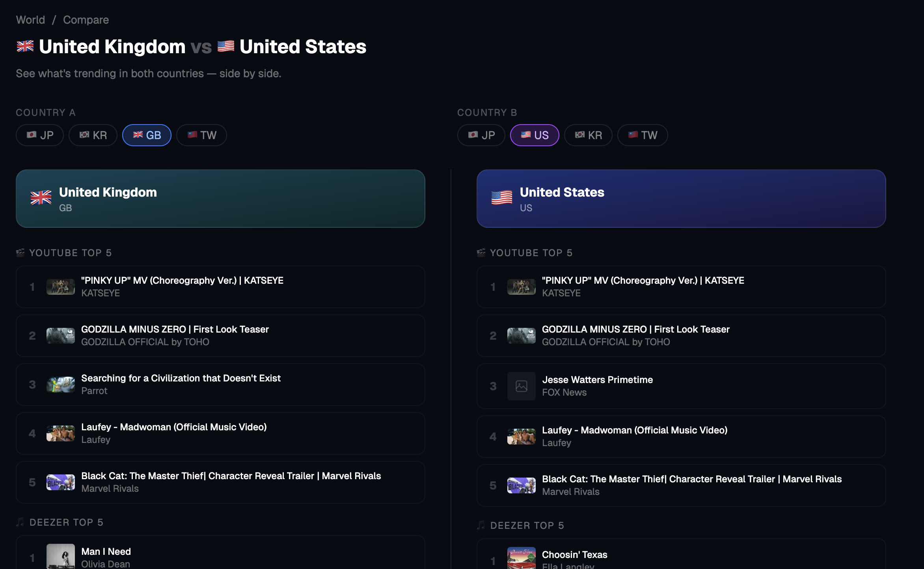Click the clapperboard icon beside UK YouTube Top 5
The image size is (924, 569).
[20, 253]
